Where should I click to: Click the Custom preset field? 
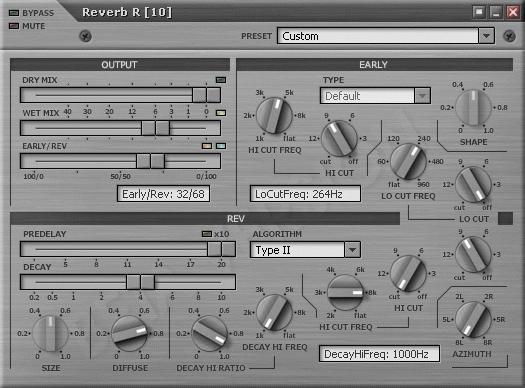click(x=378, y=35)
